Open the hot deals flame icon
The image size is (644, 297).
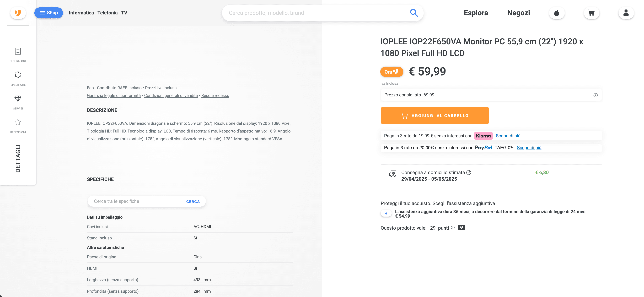[x=556, y=13]
